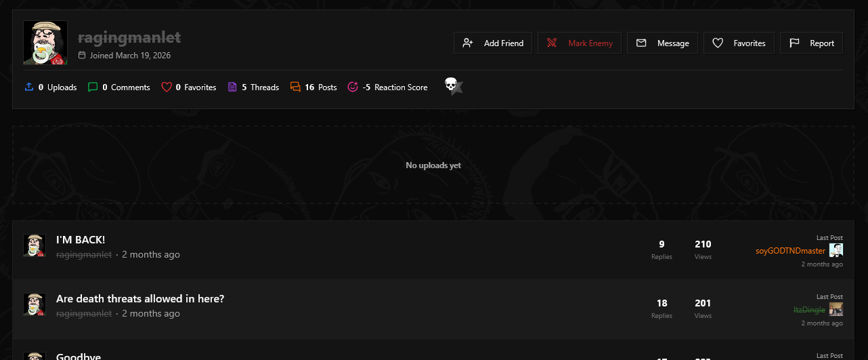Open soyGODTNDmaster's profile link

point(791,251)
